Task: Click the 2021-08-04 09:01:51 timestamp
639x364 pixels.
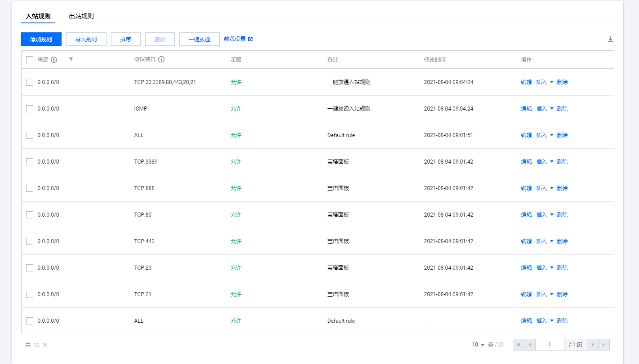Action: tap(448, 135)
